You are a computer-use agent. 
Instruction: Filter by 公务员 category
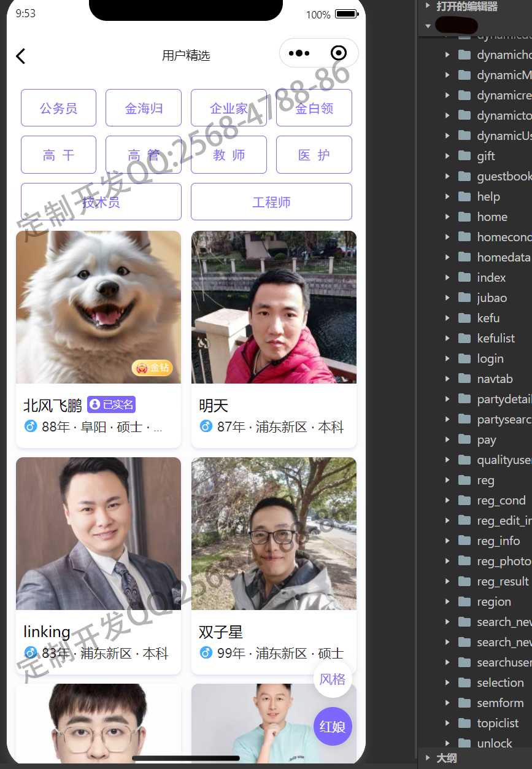[x=58, y=108]
